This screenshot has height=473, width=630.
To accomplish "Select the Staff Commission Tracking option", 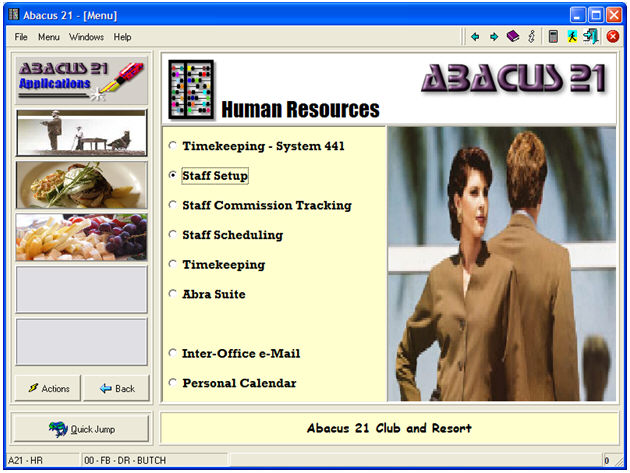I will 173,206.
